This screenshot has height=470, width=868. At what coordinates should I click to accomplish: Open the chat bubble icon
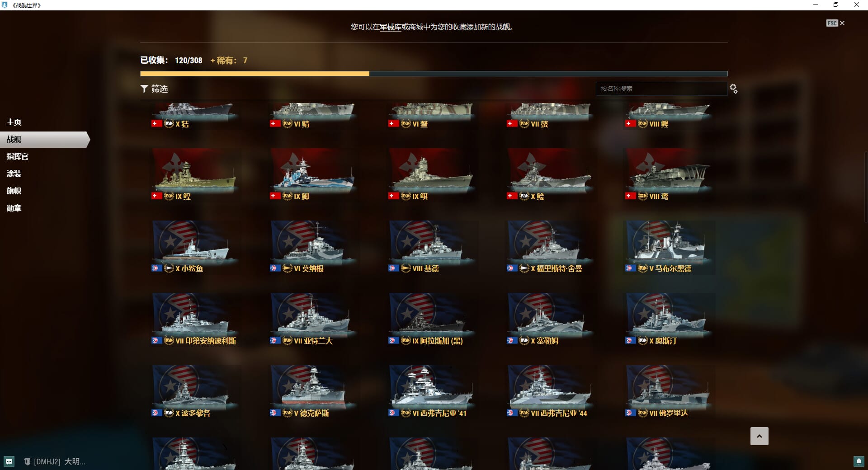coord(9,461)
